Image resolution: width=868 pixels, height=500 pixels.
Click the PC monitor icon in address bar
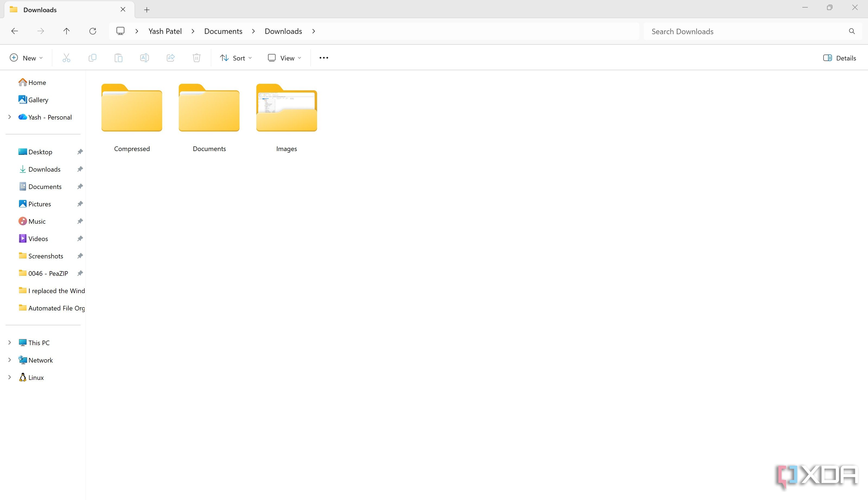click(120, 31)
